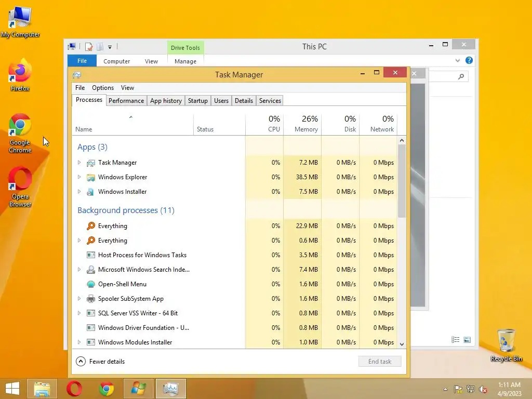Switch to the Startup tab

(198, 101)
